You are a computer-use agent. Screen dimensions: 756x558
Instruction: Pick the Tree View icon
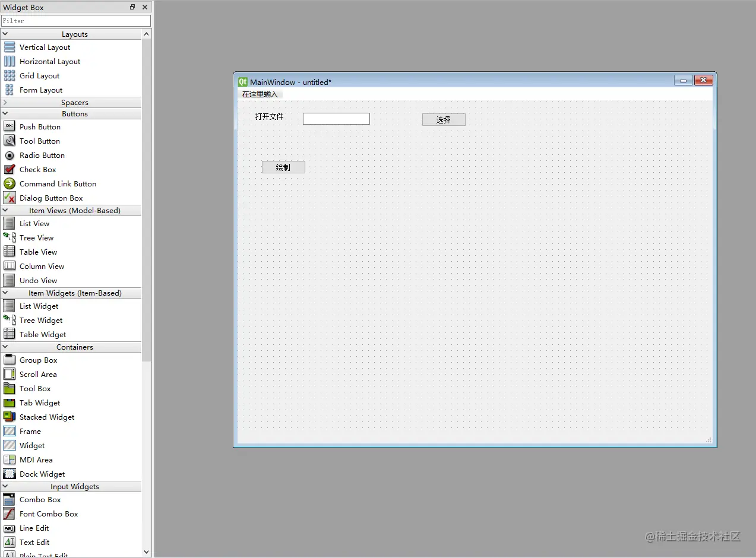10,238
